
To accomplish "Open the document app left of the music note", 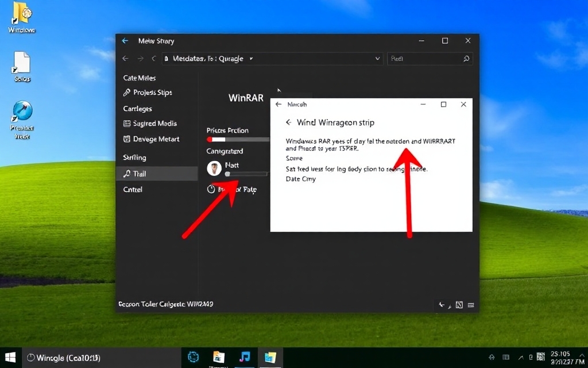I will pos(219,357).
